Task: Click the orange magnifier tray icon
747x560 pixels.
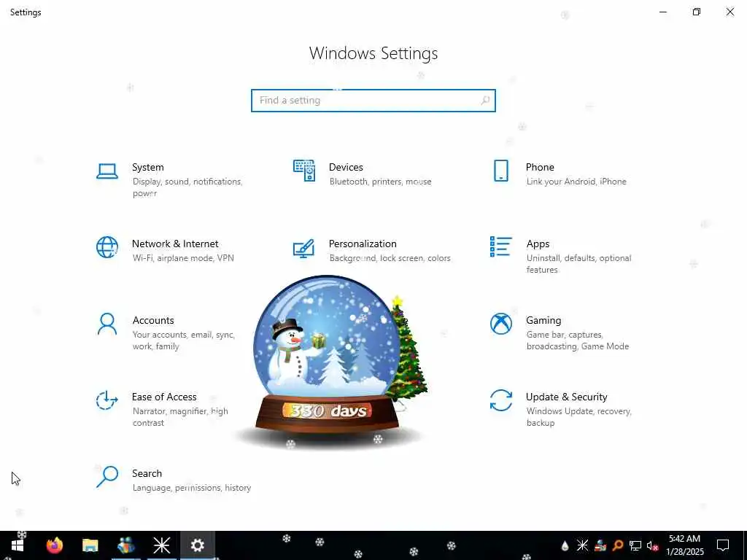Action: [618, 545]
